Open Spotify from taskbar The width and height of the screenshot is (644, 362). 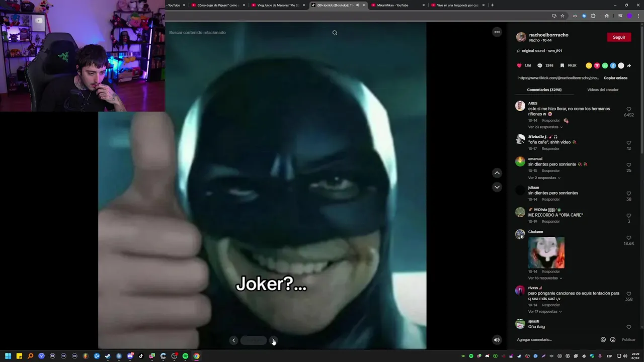185,356
